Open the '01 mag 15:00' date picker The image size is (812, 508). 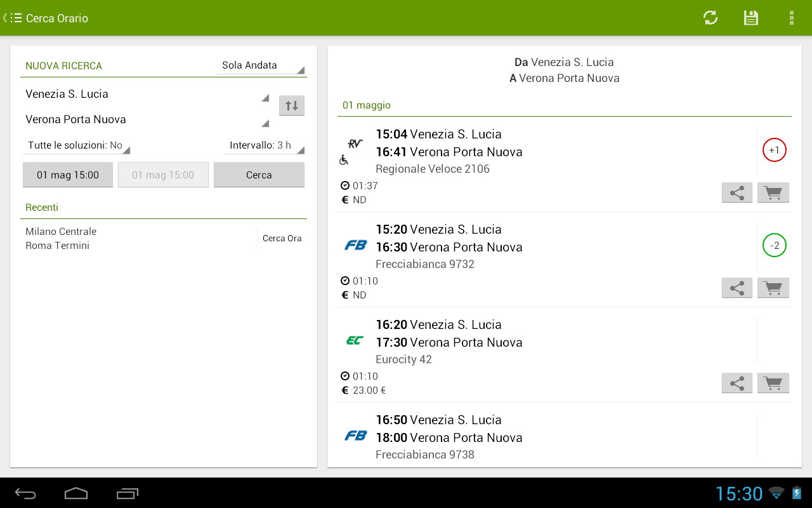point(67,175)
